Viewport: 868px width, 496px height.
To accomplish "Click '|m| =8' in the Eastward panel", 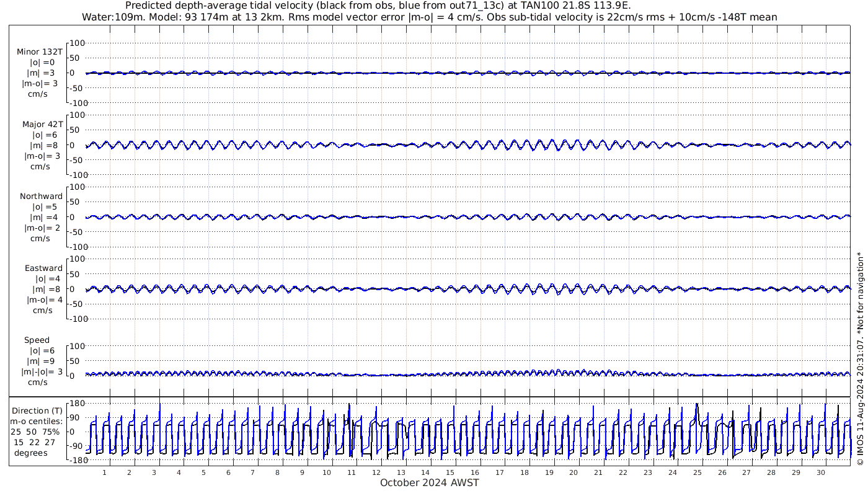I will [x=45, y=289].
